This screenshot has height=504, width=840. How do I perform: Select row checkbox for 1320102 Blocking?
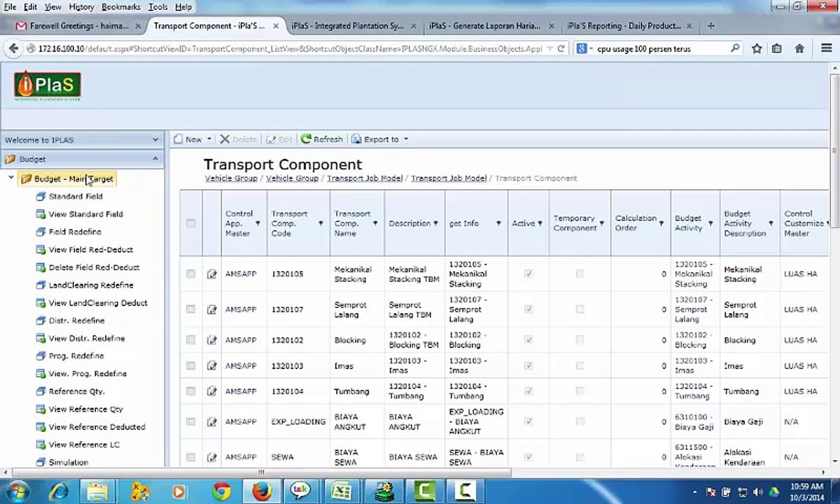point(191,340)
